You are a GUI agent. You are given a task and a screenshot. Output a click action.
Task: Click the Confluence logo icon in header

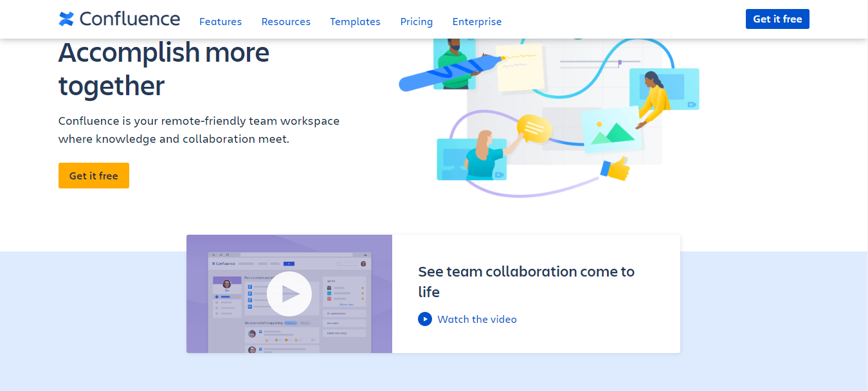pyautogui.click(x=66, y=19)
